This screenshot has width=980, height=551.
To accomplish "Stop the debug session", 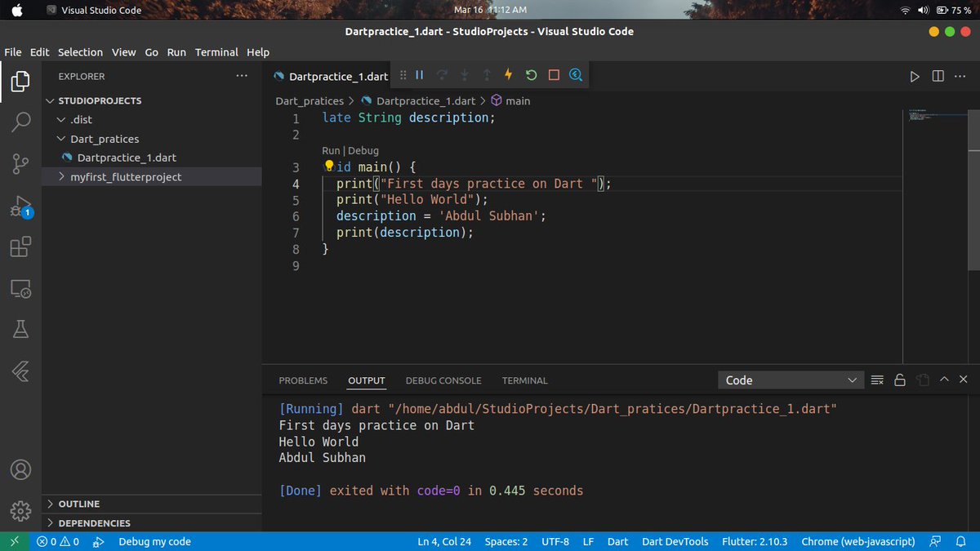I will (x=554, y=75).
